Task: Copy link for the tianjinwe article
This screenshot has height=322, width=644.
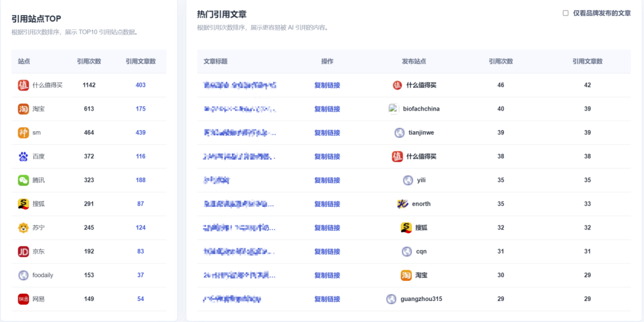Action: (x=327, y=132)
